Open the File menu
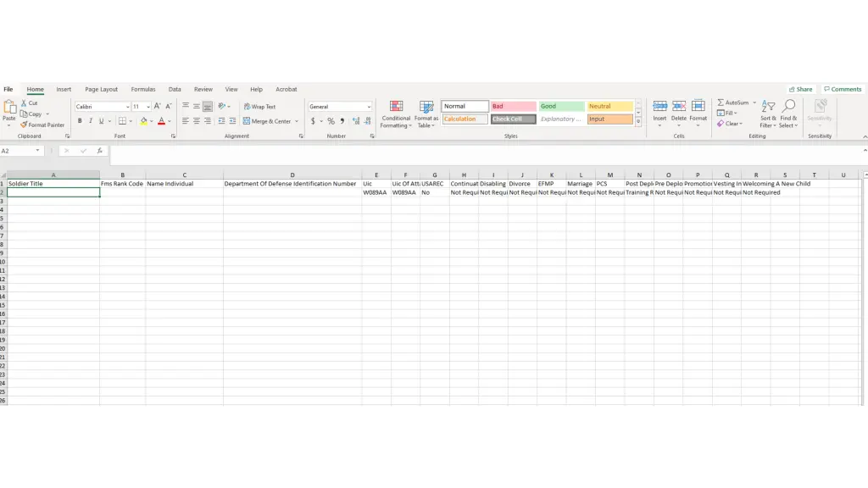Image resolution: width=868 pixels, height=488 pixels. pos(8,89)
